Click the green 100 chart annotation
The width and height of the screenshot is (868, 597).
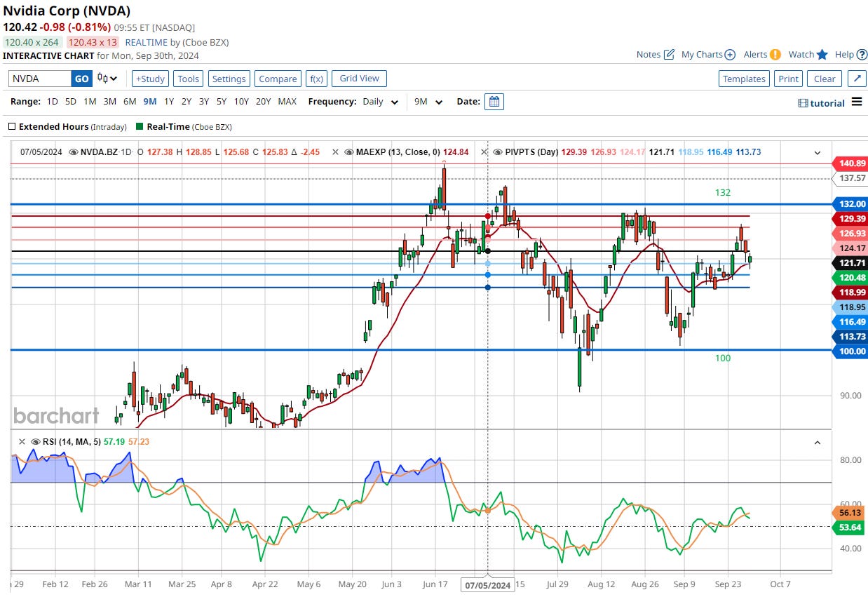click(723, 358)
